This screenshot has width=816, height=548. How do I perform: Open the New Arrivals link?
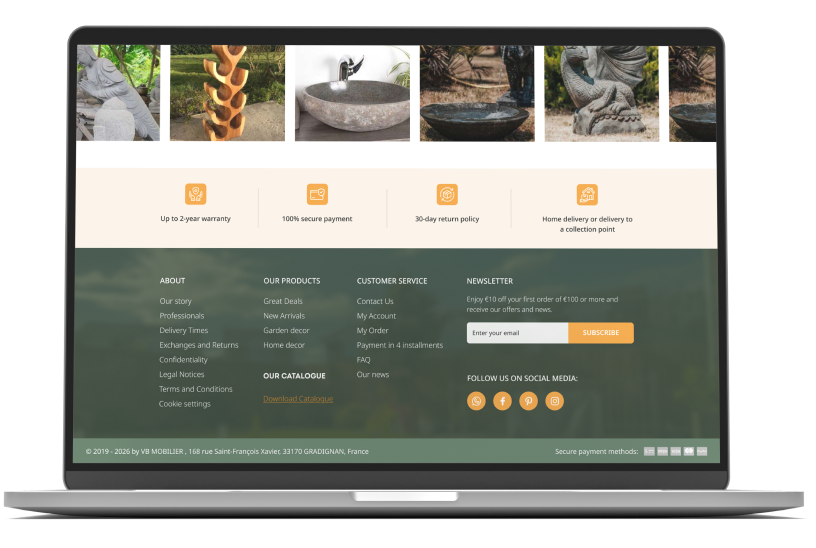pos(284,316)
